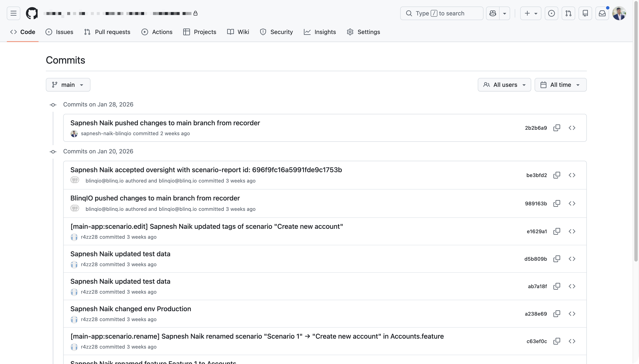Open the All time date filter
This screenshot has width=639, height=364.
(x=560, y=85)
